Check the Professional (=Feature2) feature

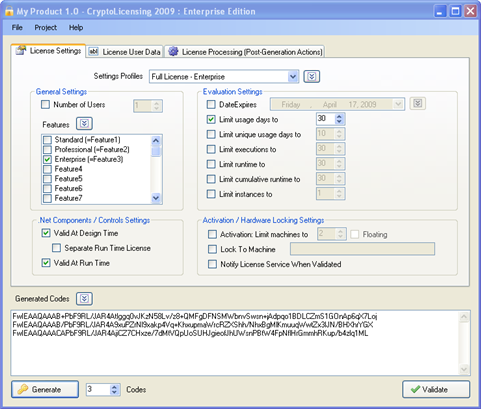click(x=48, y=150)
